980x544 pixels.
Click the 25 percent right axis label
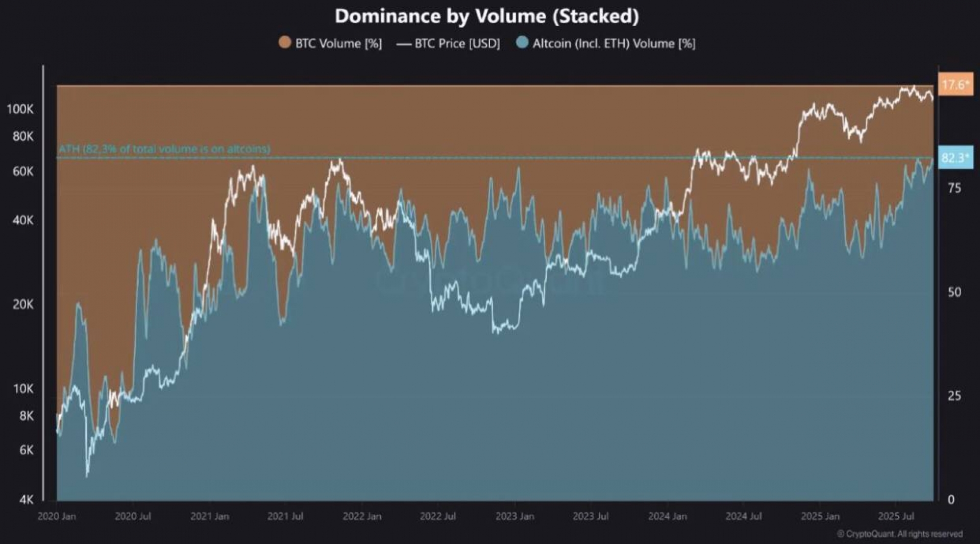(x=954, y=396)
